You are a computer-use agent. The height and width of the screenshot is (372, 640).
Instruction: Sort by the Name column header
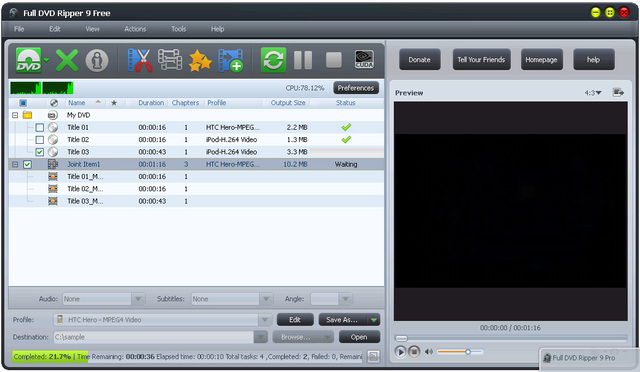[77, 103]
